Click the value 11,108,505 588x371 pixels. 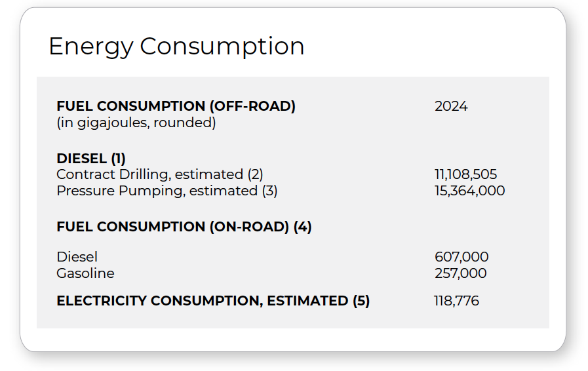[466, 174]
